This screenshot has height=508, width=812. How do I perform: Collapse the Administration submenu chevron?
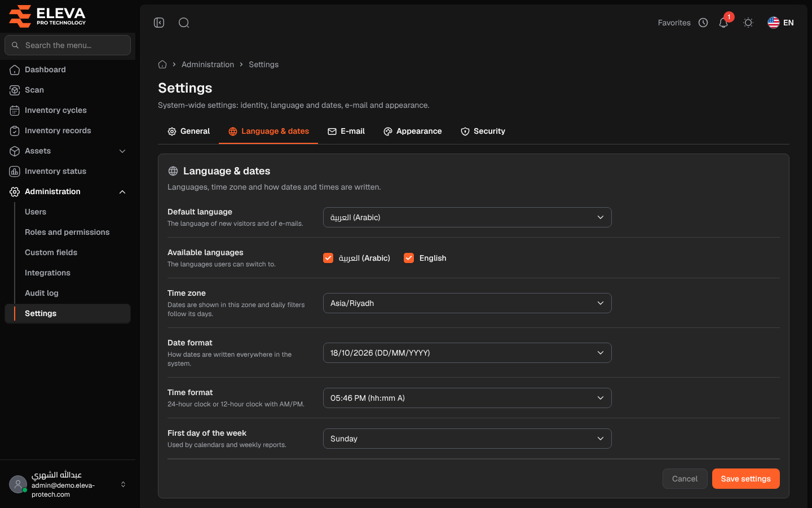click(122, 191)
